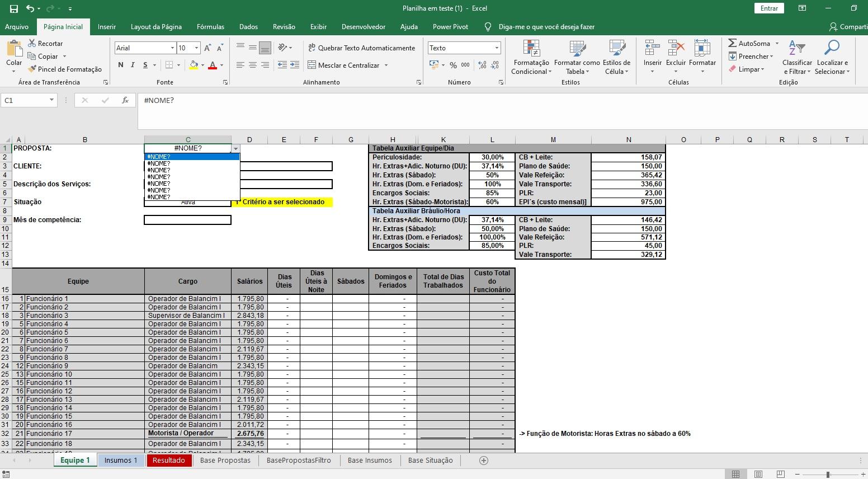Screen dimensions: 868x479
Task: Add a new sheet with the plus button
Action: (x=484, y=460)
